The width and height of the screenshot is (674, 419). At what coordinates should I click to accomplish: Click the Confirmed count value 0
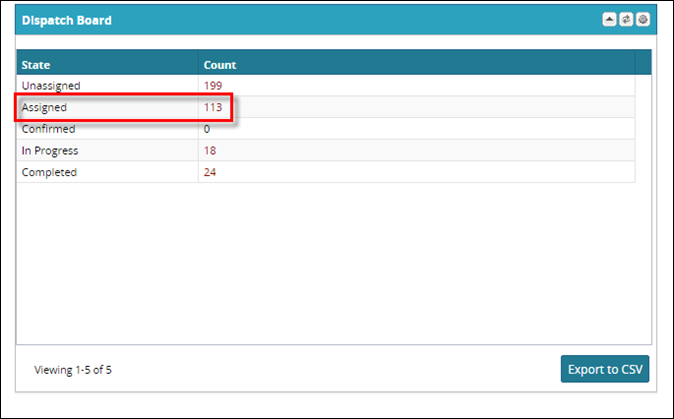coord(207,129)
